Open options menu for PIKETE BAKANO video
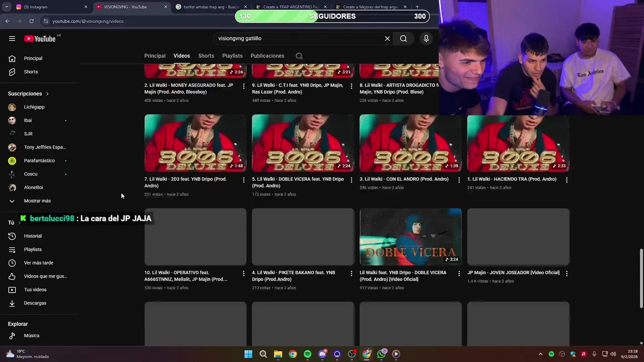This screenshot has width=644, height=362. click(x=351, y=274)
